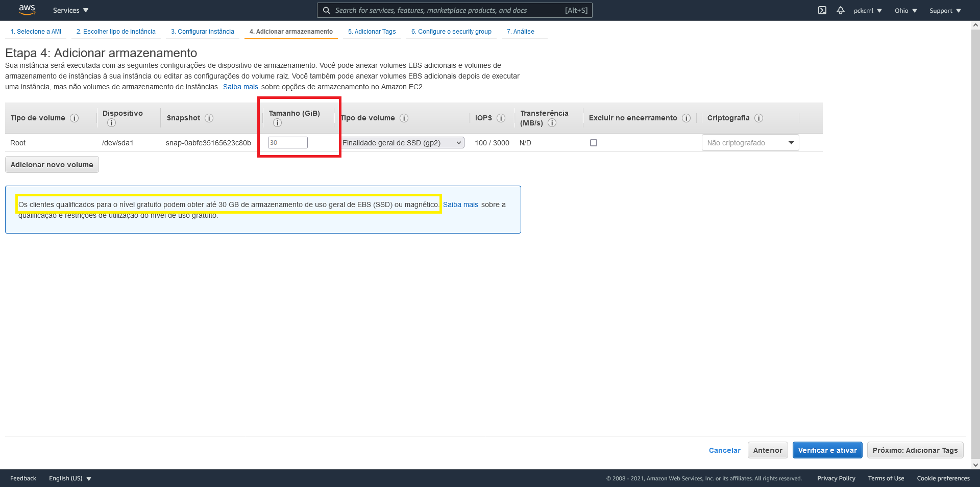Open the Saiba mais link about free tier
Screen dimensions: 980x487
pyautogui.click(x=460, y=204)
